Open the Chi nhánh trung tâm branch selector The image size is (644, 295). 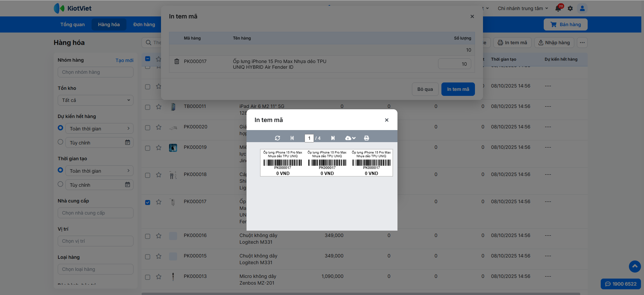point(523,8)
